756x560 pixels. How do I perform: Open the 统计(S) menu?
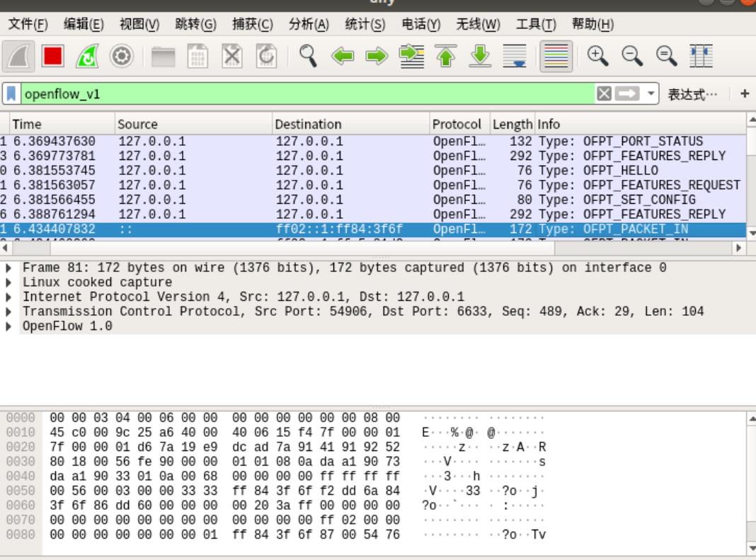coord(365,23)
